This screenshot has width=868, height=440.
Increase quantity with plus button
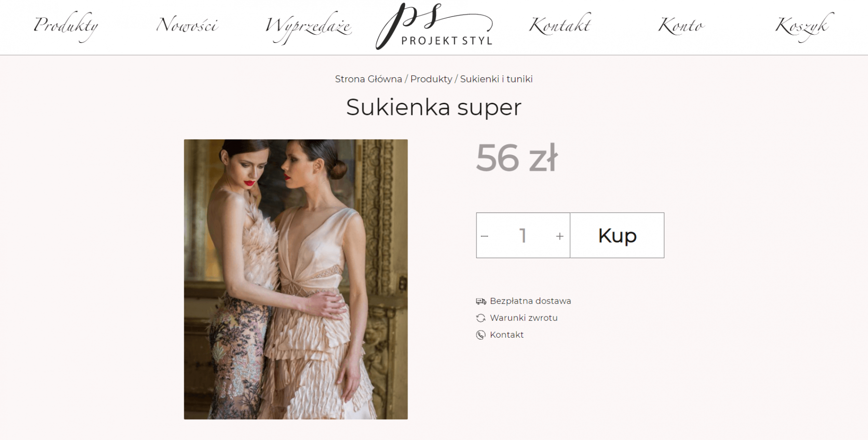tap(559, 236)
